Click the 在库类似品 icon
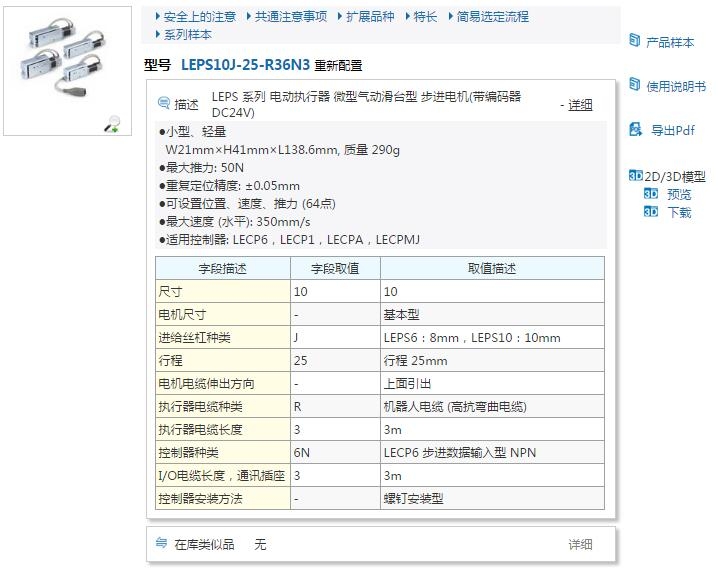Image resolution: width=718 pixels, height=577 pixels. coord(162,543)
